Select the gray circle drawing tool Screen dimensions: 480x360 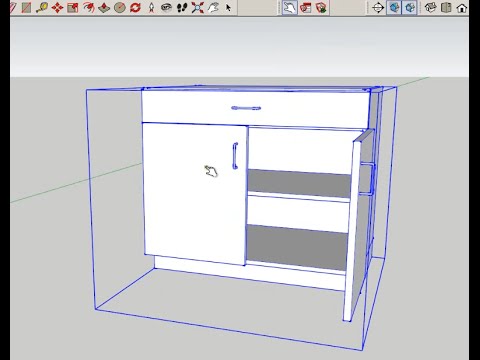pyautogui.click(x=120, y=7)
